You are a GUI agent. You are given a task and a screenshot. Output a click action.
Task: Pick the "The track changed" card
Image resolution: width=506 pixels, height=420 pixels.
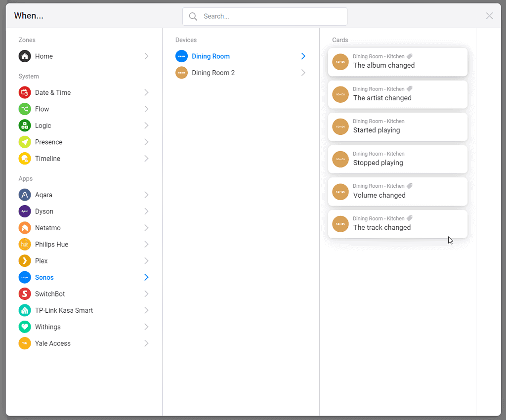(397, 224)
